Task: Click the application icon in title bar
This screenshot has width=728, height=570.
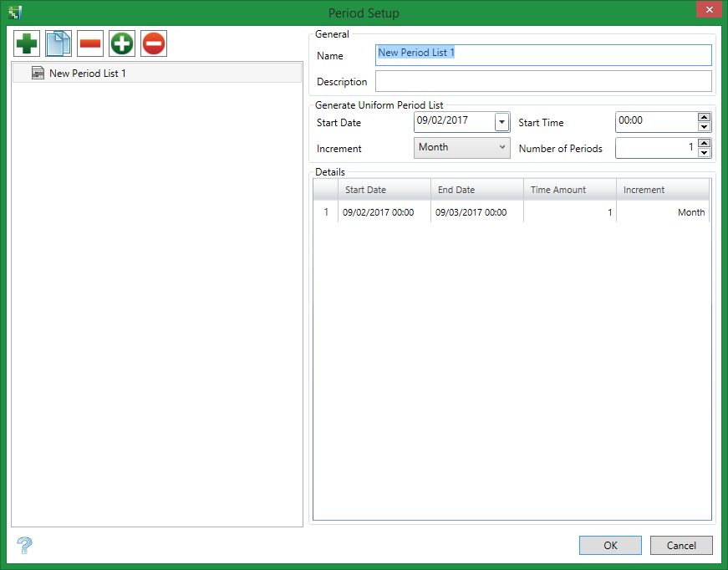Action: pos(15,13)
